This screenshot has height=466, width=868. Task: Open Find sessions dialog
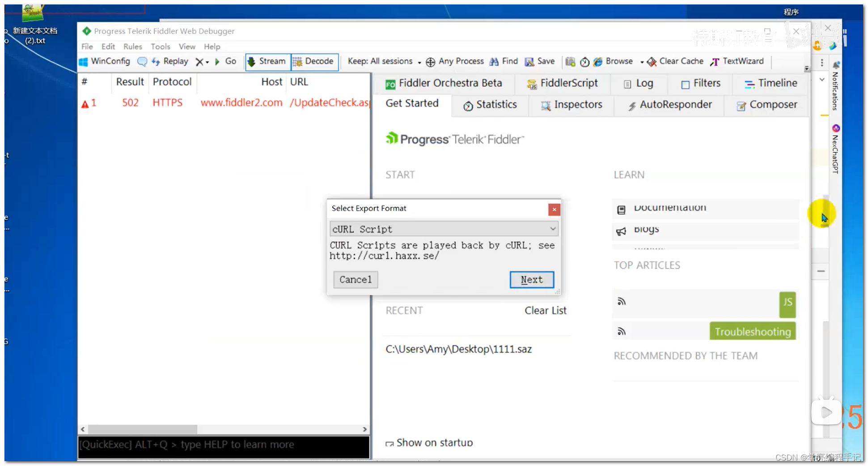pos(504,61)
